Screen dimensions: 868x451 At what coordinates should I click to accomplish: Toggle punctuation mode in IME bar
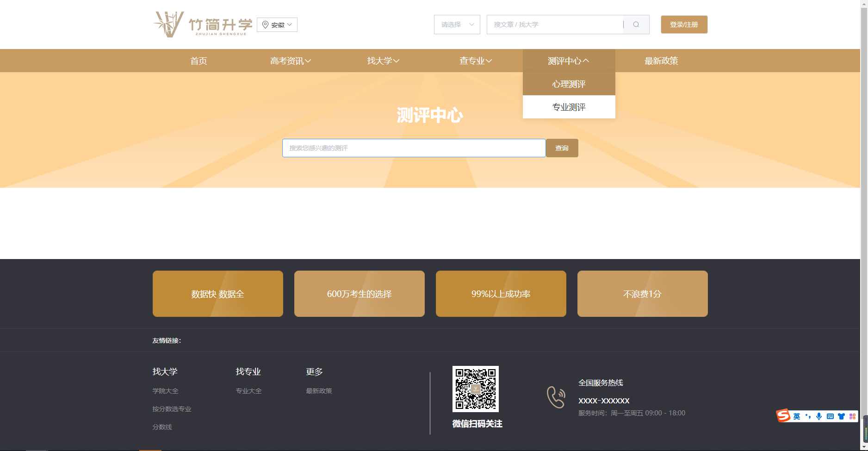pyautogui.click(x=808, y=416)
